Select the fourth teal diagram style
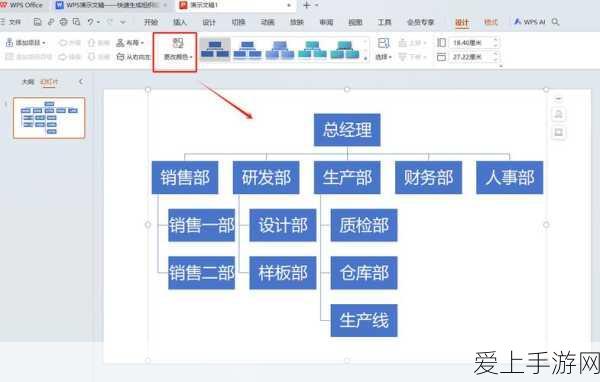Viewport: 600px width, 382px height. [313, 50]
